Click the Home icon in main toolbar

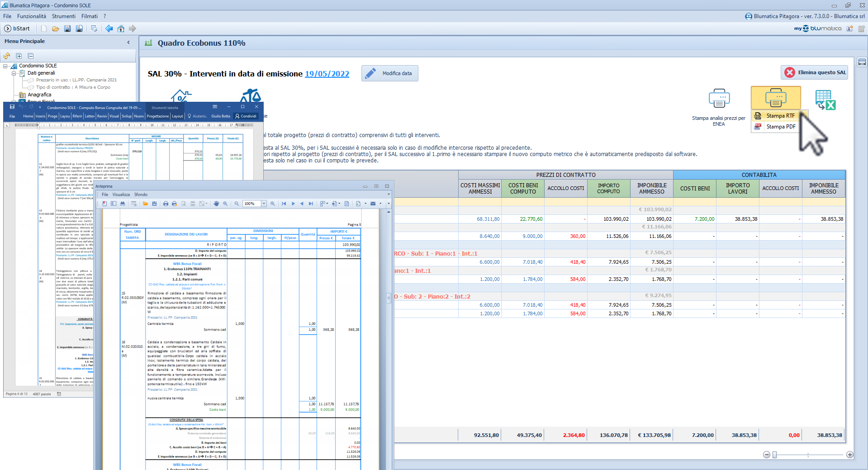(x=121, y=28)
